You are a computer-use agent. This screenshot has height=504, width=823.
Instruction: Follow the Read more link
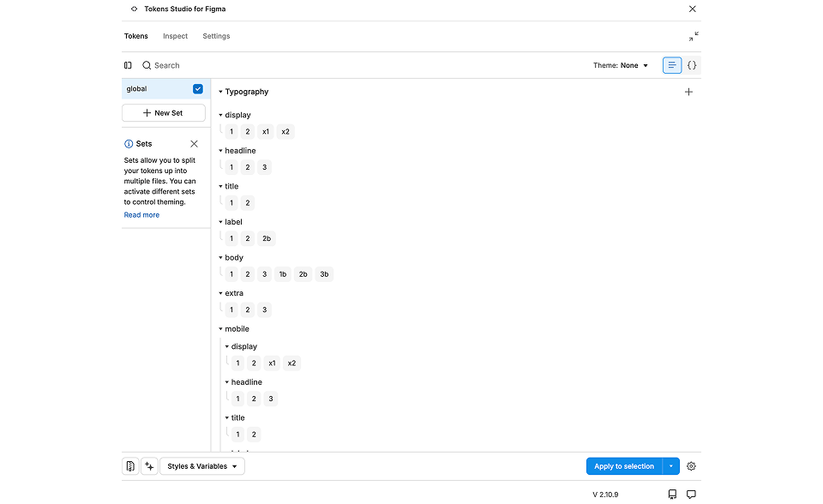coord(141,215)
